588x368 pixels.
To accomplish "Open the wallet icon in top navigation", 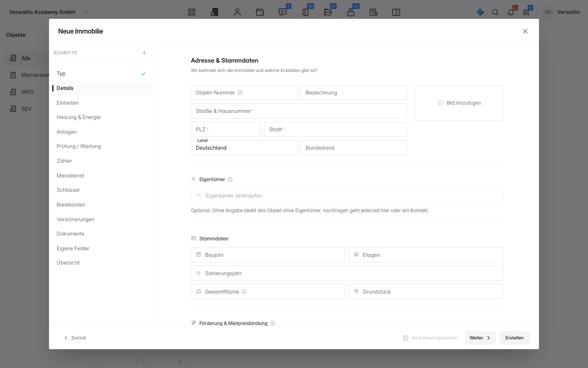I will [260, 12].
